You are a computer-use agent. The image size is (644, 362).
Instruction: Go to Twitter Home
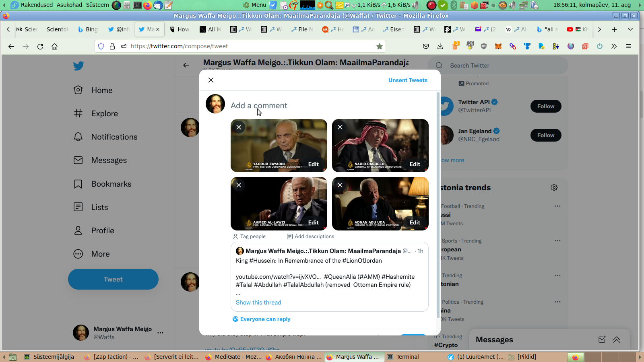click(93, 90)
